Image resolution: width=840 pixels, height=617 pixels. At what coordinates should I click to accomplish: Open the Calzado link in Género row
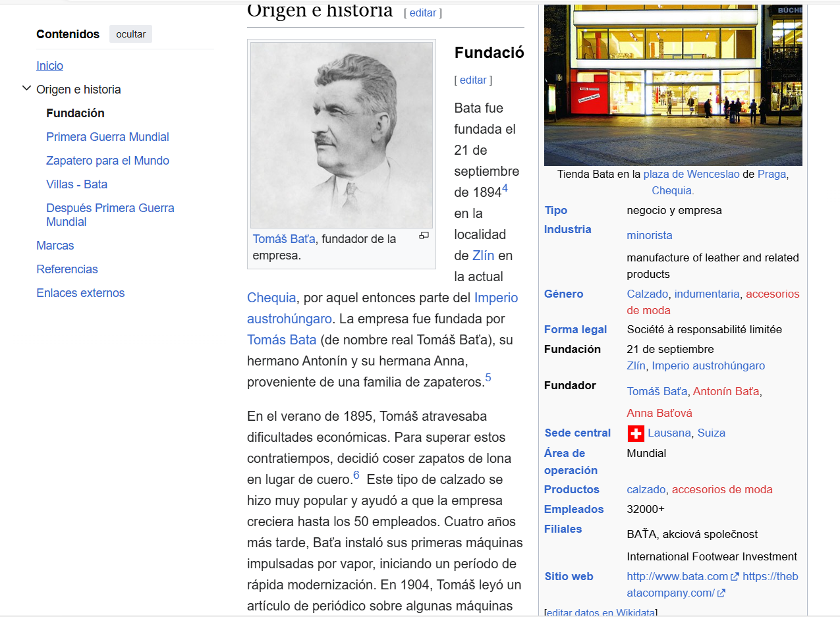coord(648,294)
